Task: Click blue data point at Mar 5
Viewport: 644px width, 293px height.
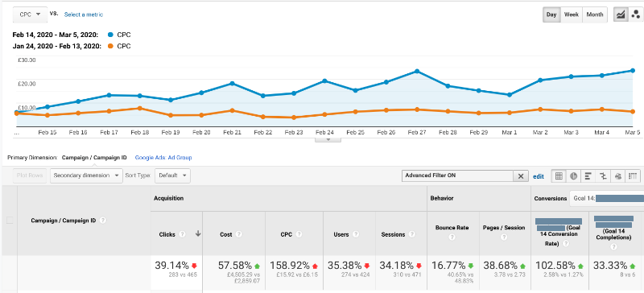Action: coord(633,71)
